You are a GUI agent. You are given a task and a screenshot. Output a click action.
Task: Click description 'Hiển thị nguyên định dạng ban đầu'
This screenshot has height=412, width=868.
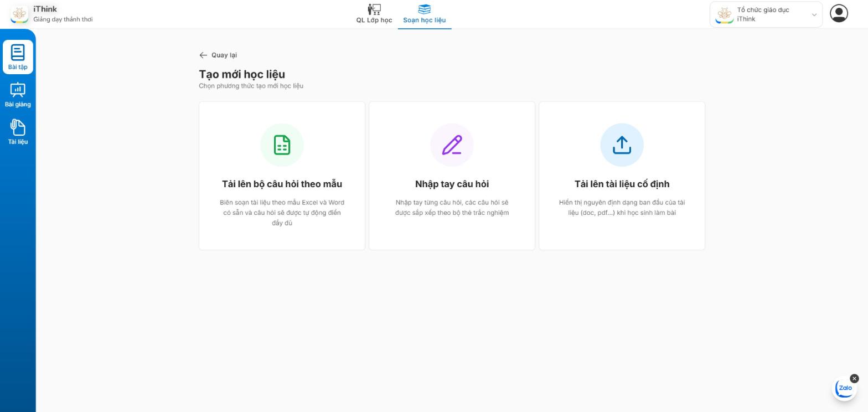click(x=622, y=208)
